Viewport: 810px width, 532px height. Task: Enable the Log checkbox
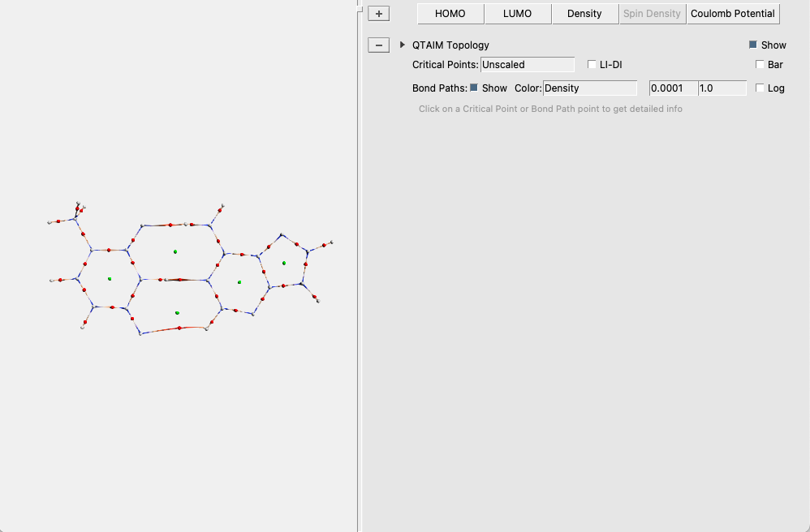759,88
